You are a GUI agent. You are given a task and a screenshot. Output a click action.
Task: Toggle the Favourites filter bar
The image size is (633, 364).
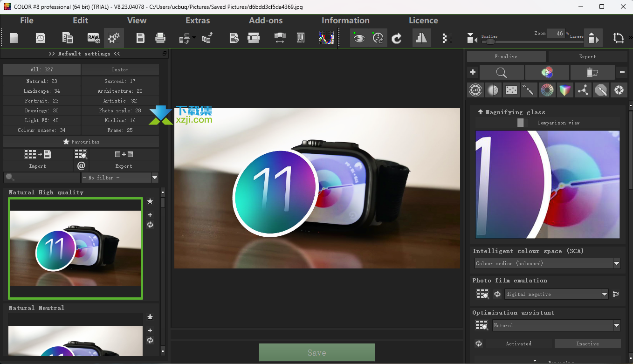click(81, 142)
